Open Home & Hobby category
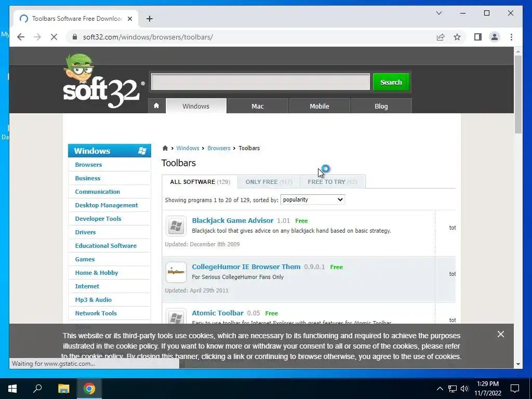 pos(96,273)
